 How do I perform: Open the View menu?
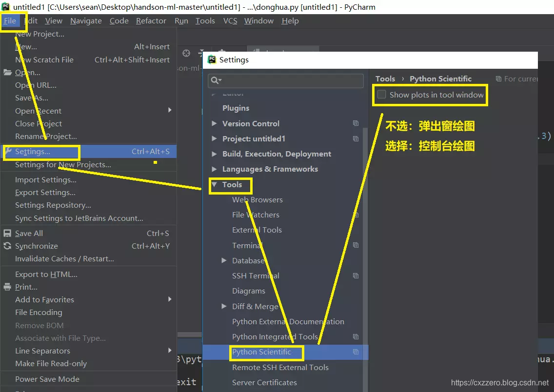coord(54,21)
